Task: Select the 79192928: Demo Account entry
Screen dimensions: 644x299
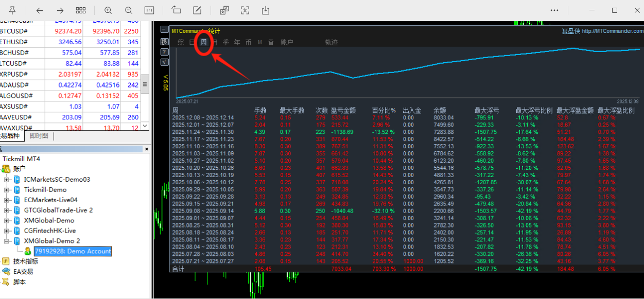Action: point(73,251)
